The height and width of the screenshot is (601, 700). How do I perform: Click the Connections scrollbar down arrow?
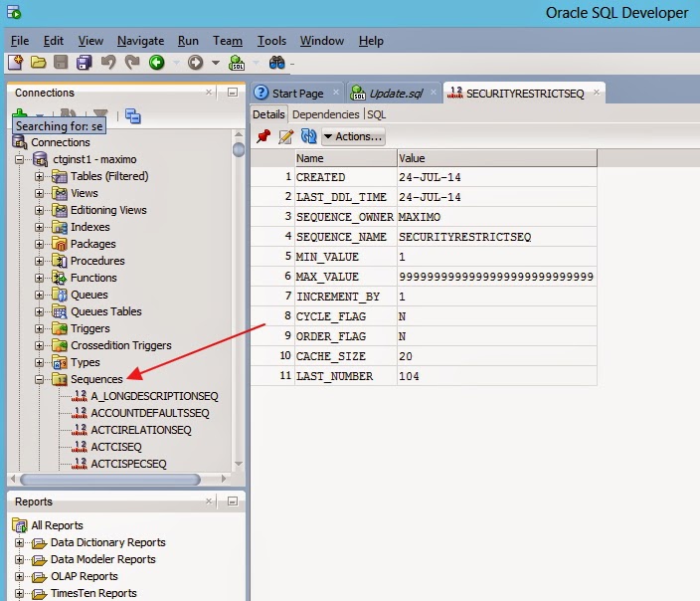coord(239,464)
